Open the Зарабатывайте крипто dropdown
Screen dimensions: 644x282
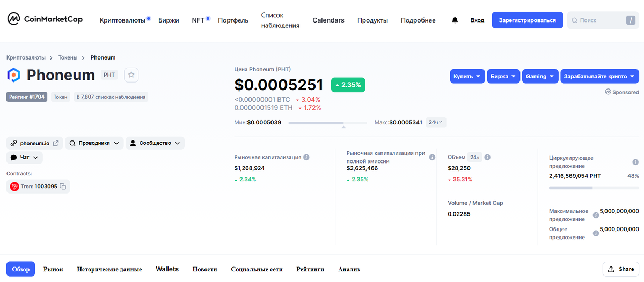point(600,76)
